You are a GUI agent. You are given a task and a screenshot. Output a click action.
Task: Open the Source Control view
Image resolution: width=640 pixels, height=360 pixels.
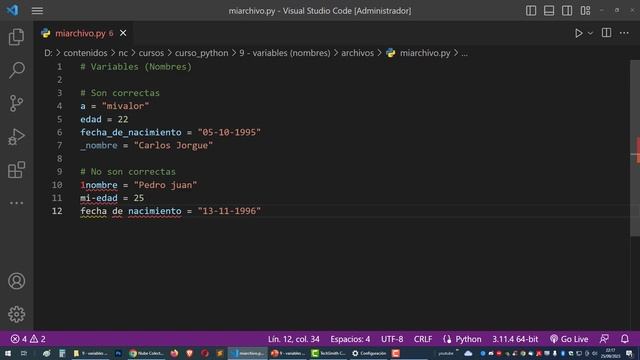point(16,103)
